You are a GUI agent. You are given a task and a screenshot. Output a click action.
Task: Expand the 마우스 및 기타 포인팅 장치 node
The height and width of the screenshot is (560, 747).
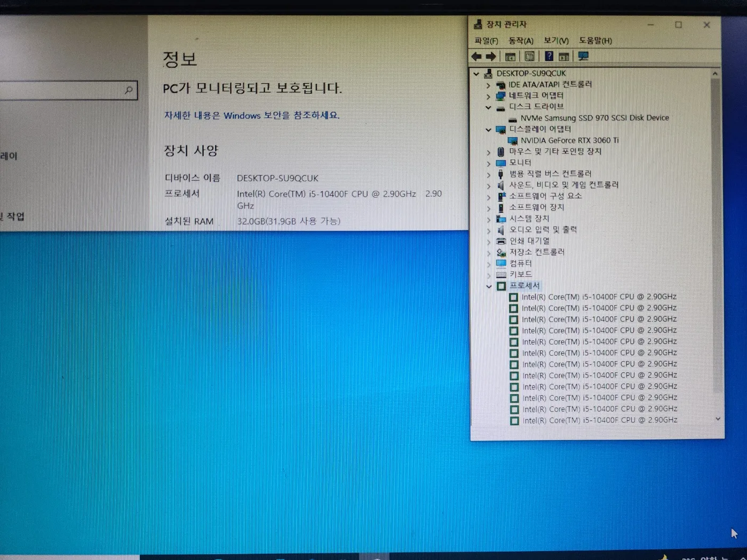(488, 153)
